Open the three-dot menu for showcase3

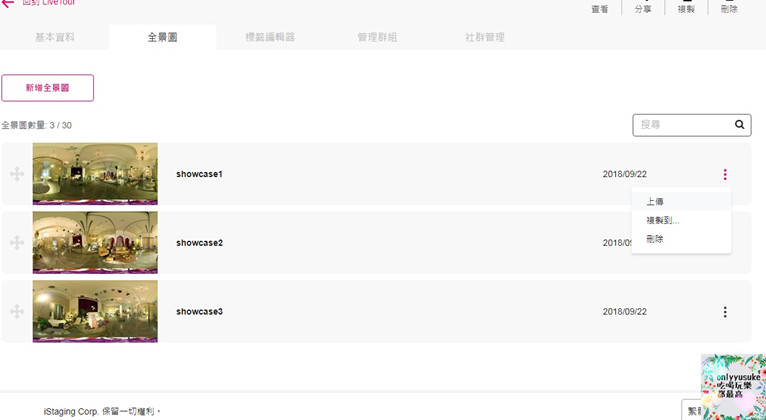tap(725, 312)
